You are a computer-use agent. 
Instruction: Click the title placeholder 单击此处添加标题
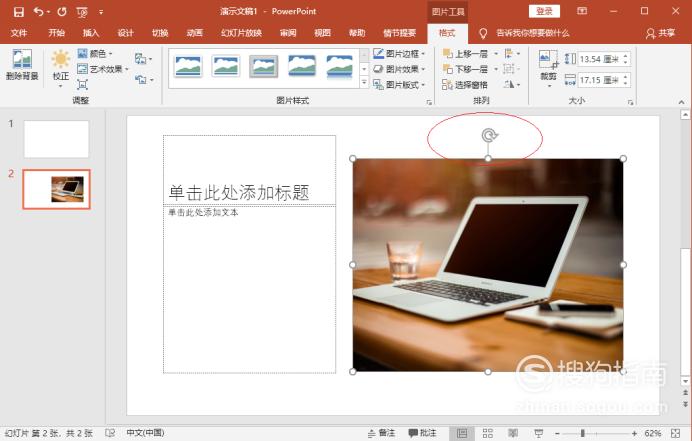coord(239,193)
